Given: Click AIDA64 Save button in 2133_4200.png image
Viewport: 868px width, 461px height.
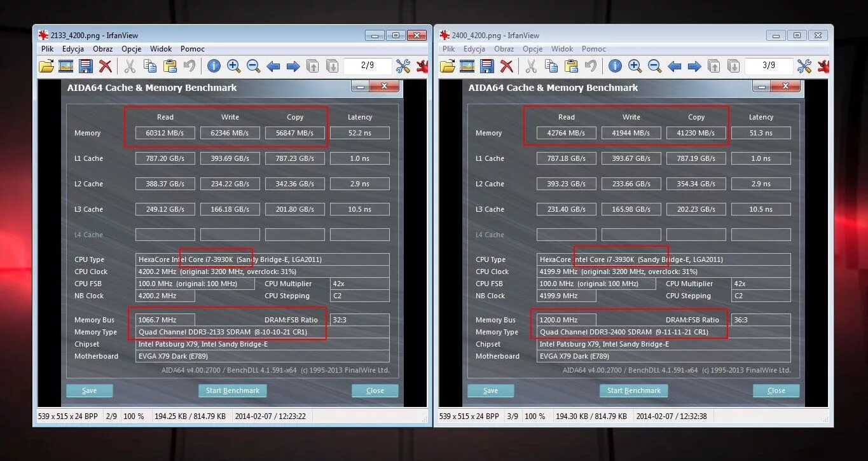Looking at the screenshot, I should coord(90,390).
